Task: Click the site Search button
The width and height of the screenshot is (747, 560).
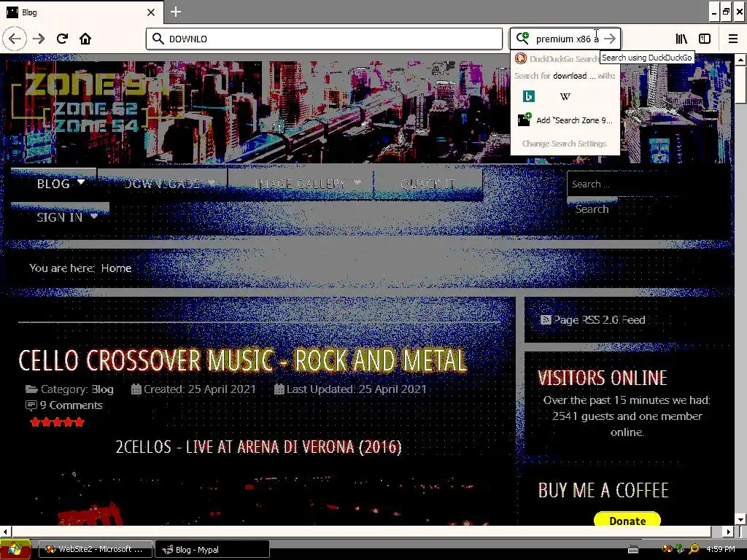Action: point(592,209)
